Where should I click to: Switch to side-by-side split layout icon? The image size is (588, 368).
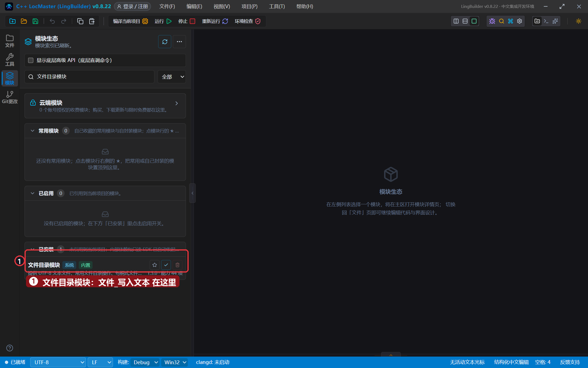(x=456, y=21)
